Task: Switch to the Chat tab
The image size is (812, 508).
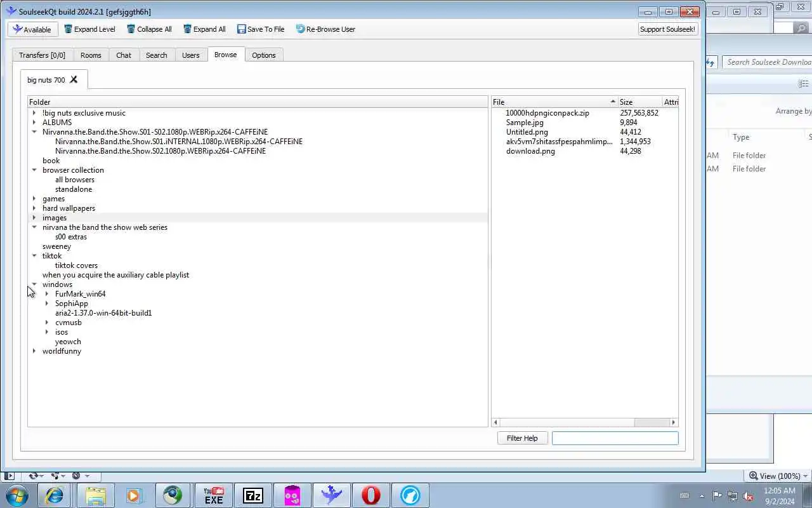Action: (x=124, y=55)
